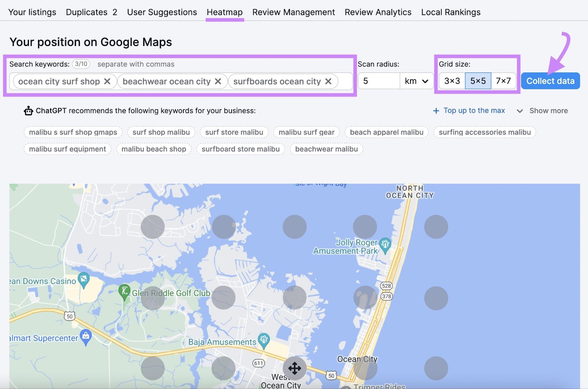Click 'Top up to the max' link
This screenshot has width=588, height=389.
pos(469,111)
